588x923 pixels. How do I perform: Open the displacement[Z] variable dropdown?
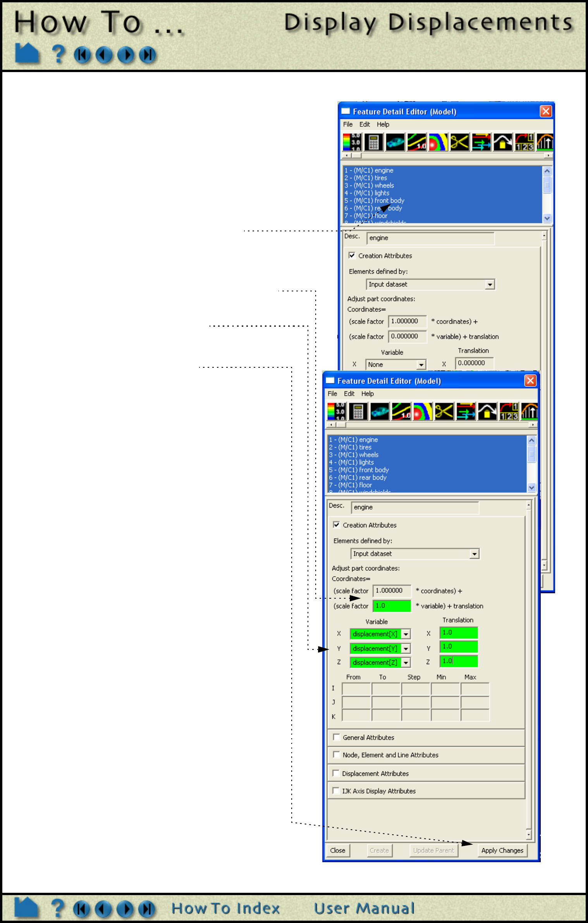(380, 662)
